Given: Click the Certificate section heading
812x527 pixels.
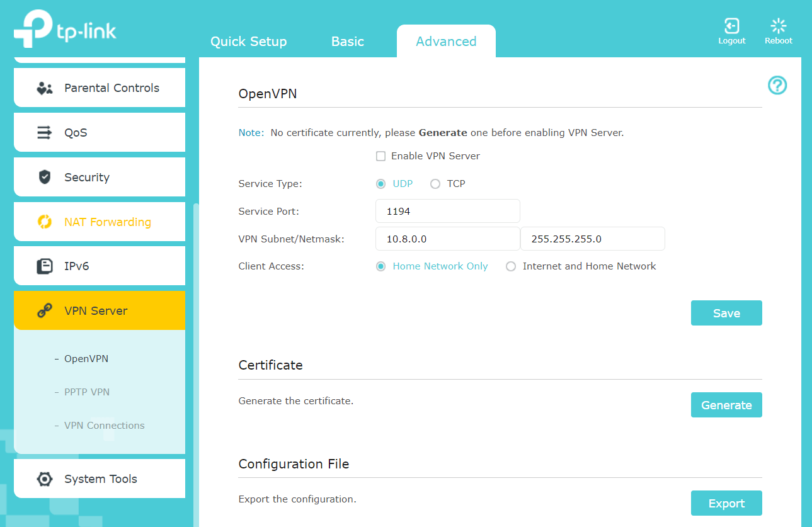Looking at the screenshot, I should pyautogui.click(x=270, y=365).
